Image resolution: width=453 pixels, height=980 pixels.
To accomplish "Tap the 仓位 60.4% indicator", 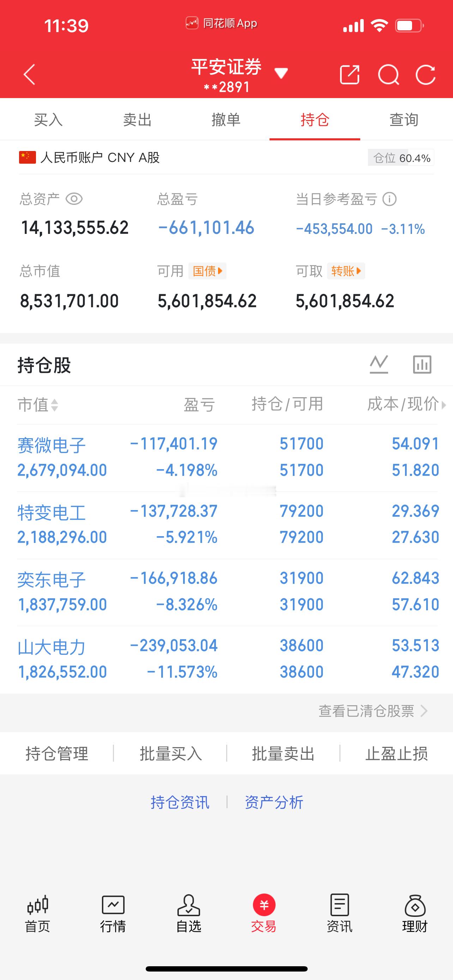I will point(401,157).
